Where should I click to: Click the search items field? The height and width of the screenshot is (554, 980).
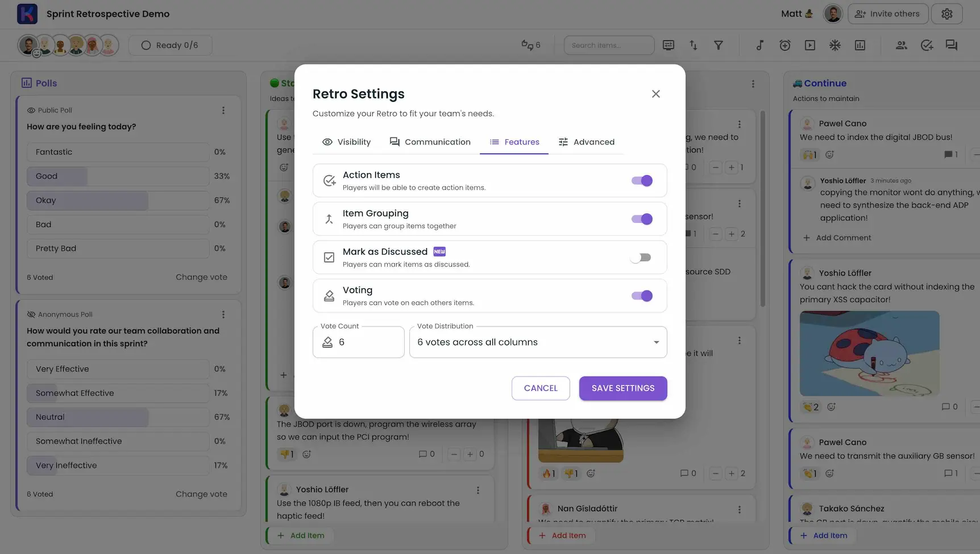pos(609,45)
